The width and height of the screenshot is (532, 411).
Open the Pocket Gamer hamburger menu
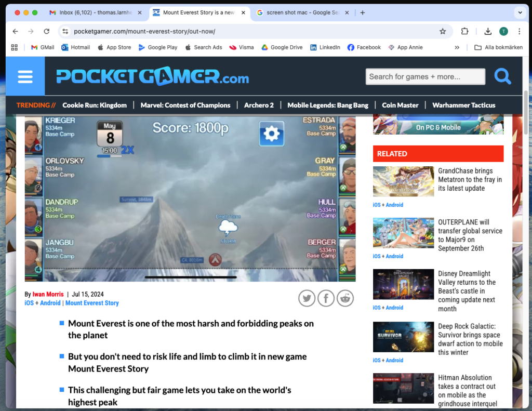coord(25,76)
